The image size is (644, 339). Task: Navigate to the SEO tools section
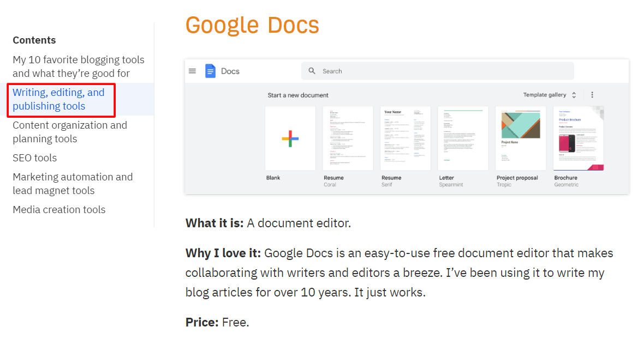(35, 158)
